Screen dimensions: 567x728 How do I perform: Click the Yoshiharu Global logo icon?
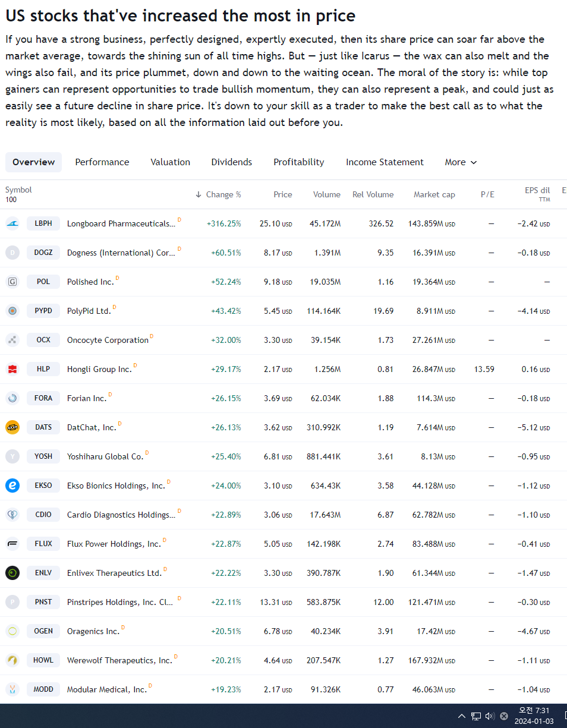(12, 456)
